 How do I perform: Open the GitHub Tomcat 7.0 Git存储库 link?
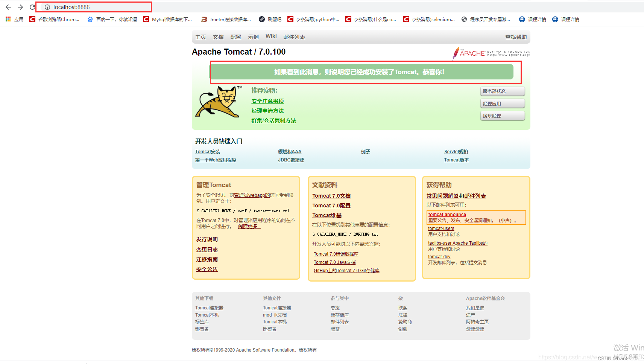[x=346, y=270]
